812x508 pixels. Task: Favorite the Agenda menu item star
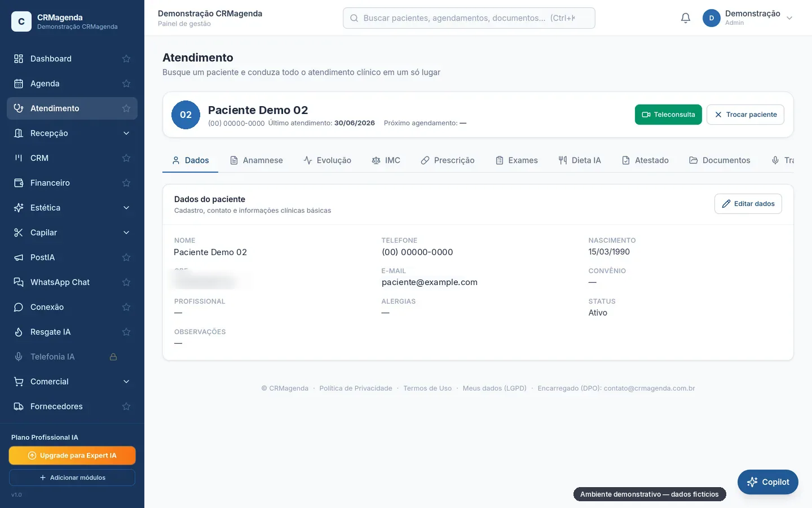click(x=126, y=84)
